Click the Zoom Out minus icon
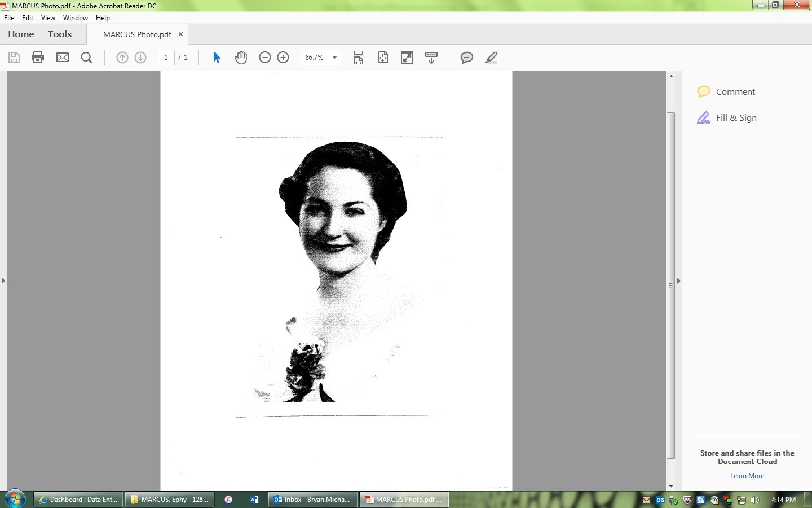Screen dimensions: 812x508 point(264,58)
